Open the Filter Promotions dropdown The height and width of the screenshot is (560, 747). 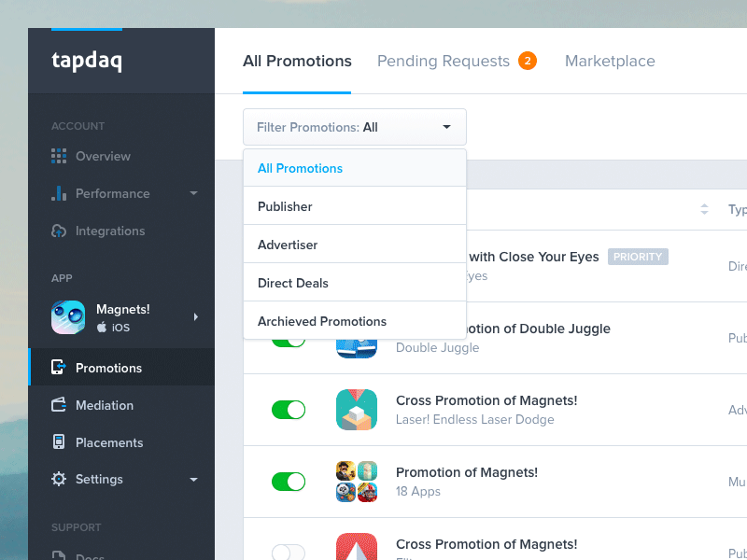click(x=355, y=127)
